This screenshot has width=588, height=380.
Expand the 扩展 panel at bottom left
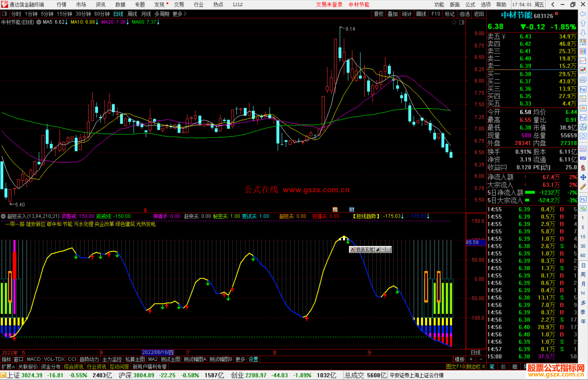tap(8, 367)
